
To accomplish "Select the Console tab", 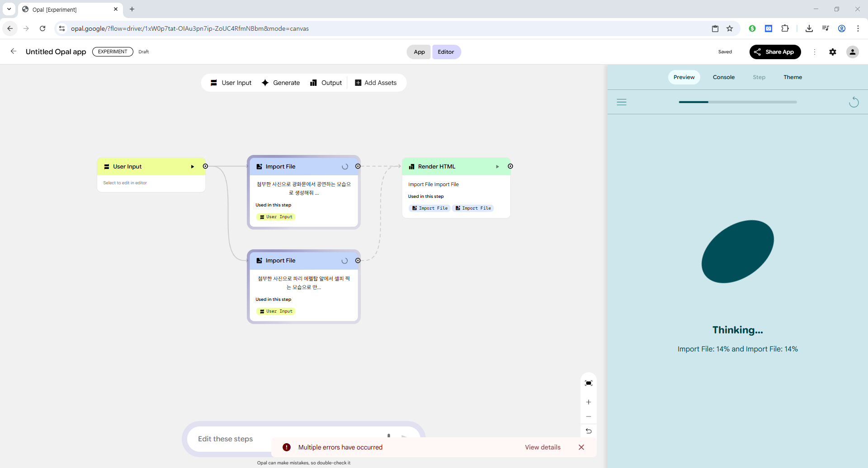I will (724, 77).
